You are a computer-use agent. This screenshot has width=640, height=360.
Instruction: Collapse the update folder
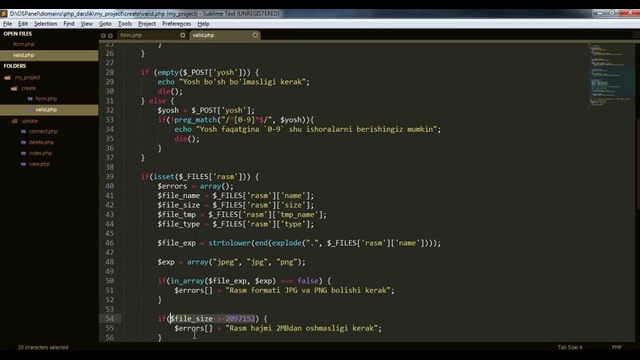click(30, 121)
